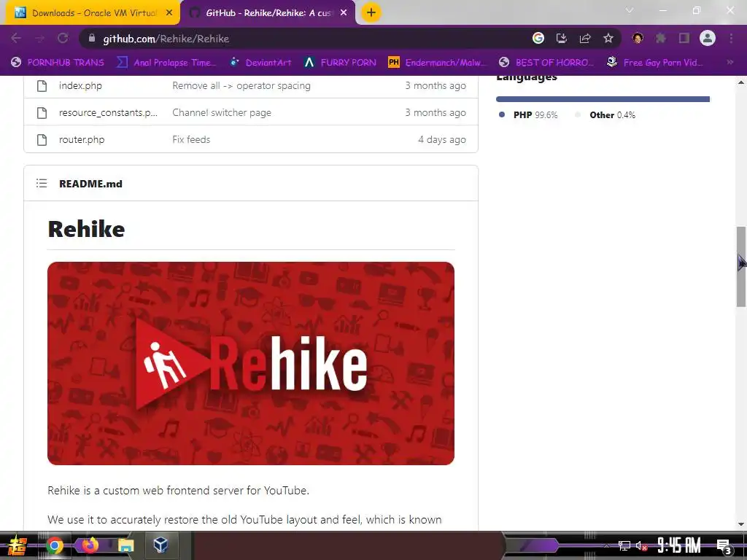Click the install app icon in address bar
This screenshot has width=747, height=560.
click(562, 38)
